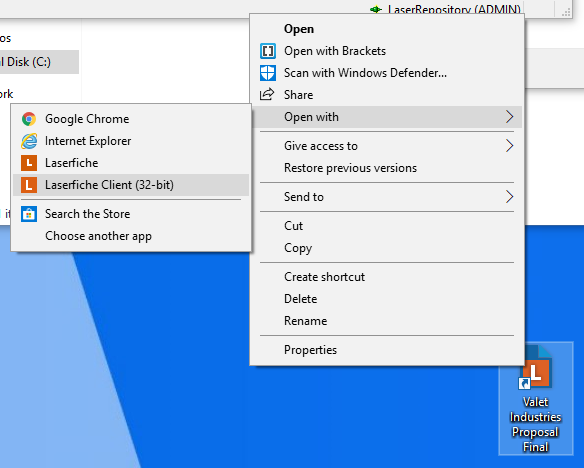Select Open with Brackets
This screenshot has height=468, width=584.
pyautogui.click(x=387, y=51)
